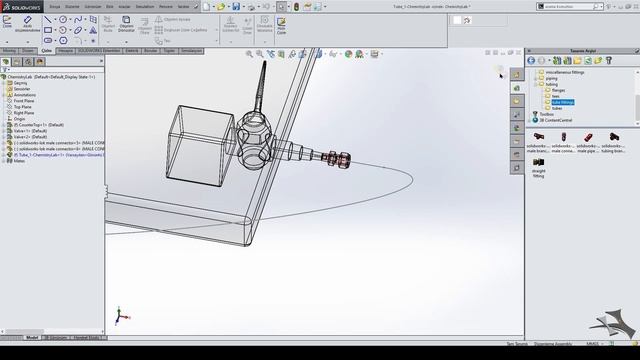Click the Akıllı ölçümlendirme dimension tool
The width and height of the screenshot is (640, 360).
(27, 24)
